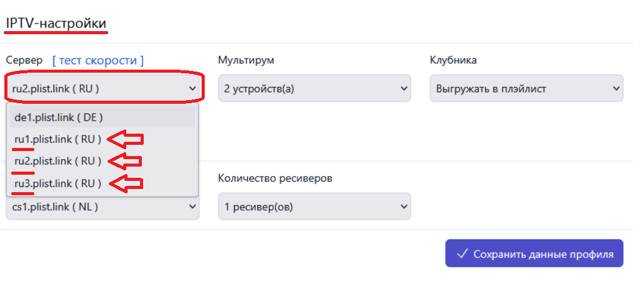The width and height of the screenshot is (644, 281).
Task: Select de1.plist.link ( DE ) from the list
Action: (102, 117)
